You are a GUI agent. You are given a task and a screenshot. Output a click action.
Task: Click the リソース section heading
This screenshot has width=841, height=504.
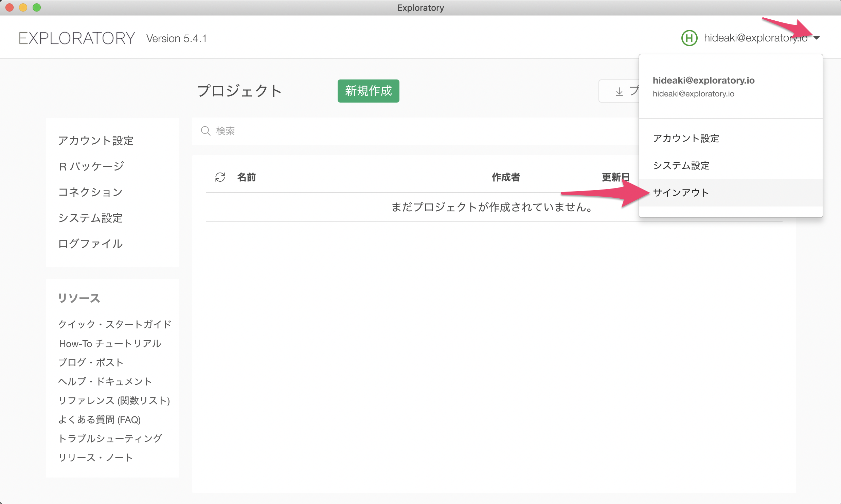coord(79,298)
